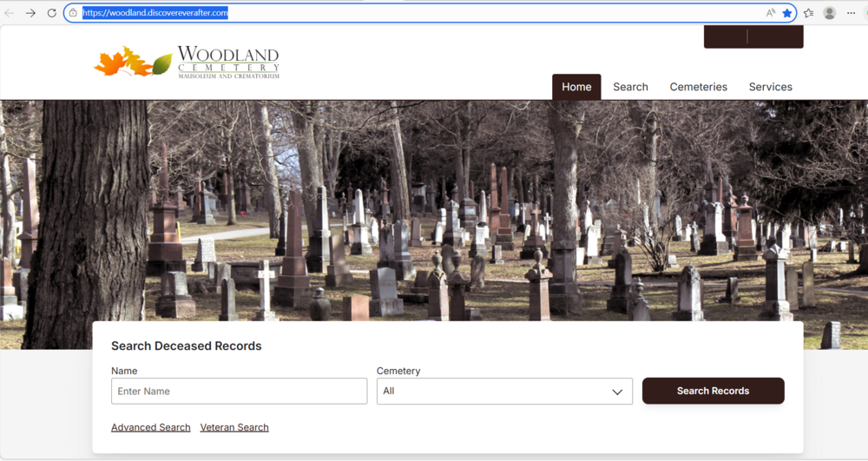Click the Woodland Cemetery logo

pos(187,63)
